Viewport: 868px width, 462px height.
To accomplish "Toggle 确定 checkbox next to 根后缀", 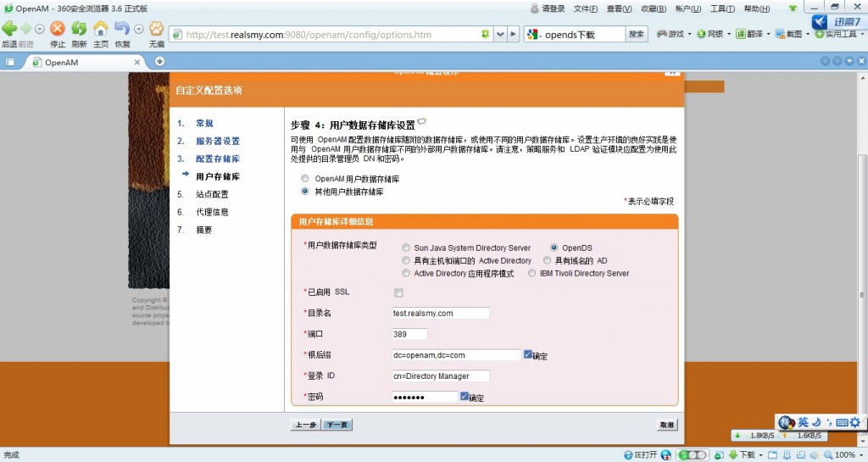I will [x=528, y=354].
